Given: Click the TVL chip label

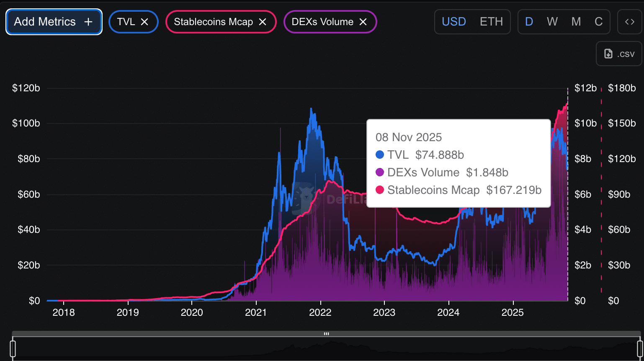Looking at the screenshot, I should click(126, 22).
